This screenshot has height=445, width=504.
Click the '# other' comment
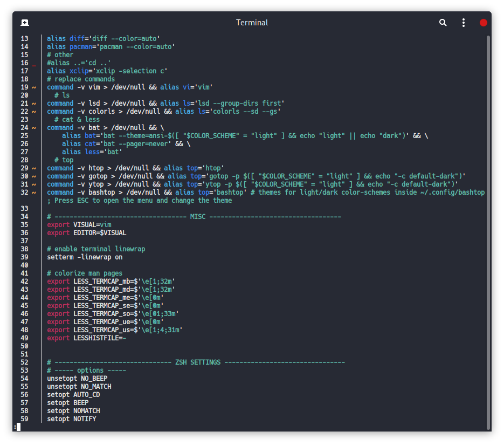click(60, 54)
